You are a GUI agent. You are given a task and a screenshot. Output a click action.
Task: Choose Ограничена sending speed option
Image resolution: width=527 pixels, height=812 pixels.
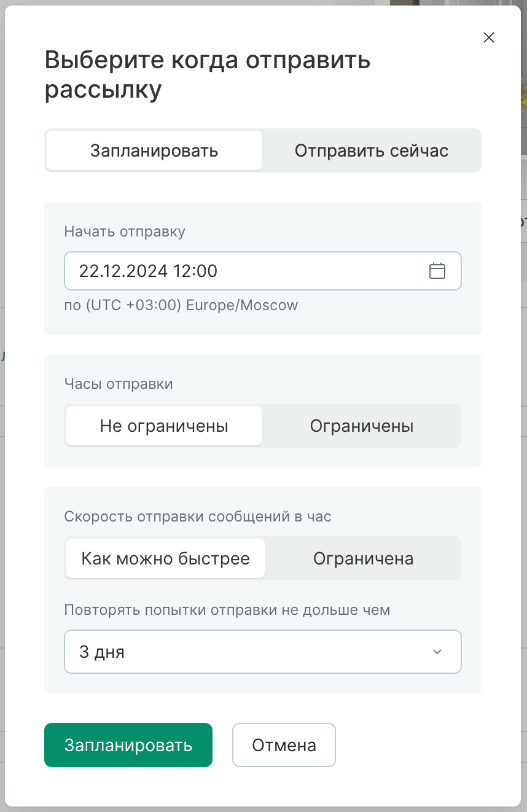[x=363, y=558]
